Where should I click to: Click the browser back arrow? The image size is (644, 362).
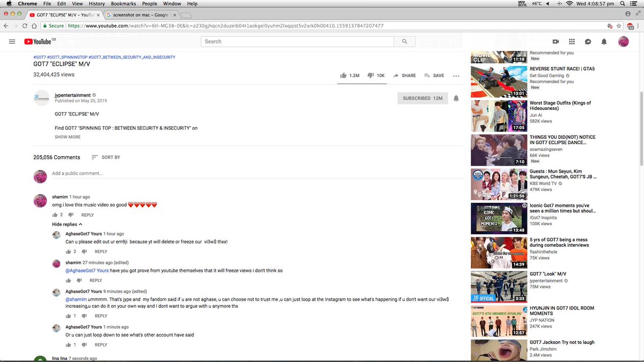[x=6, y=26]
